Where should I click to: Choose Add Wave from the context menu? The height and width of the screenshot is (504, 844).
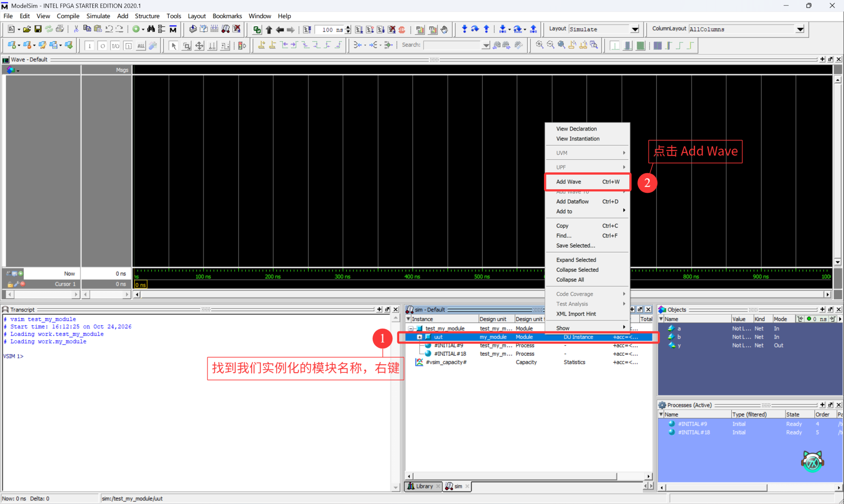[587, 182]
